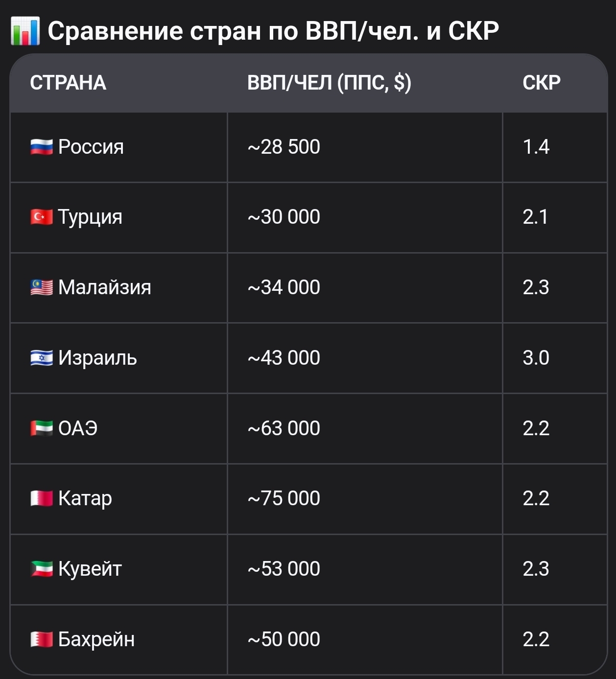The width and height of the screenshot is (616, 679).
Task: Click the Qatar flag next to Катар
Action: tap(42, 498)
